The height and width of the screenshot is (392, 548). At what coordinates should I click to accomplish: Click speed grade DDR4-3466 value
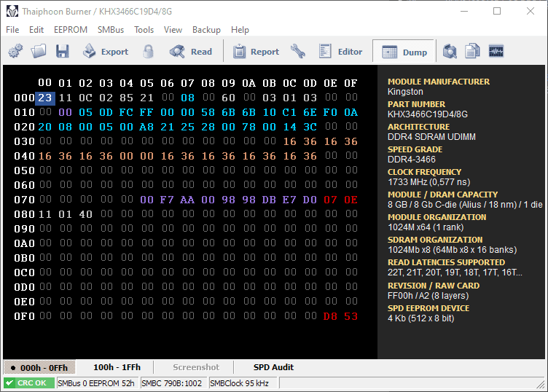pyautogui.click(x=411, y=160)
